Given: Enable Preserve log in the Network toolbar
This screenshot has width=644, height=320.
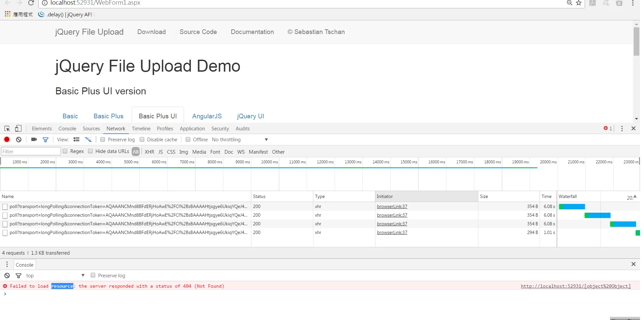Looking at the screenshot, I should [103, 140].
